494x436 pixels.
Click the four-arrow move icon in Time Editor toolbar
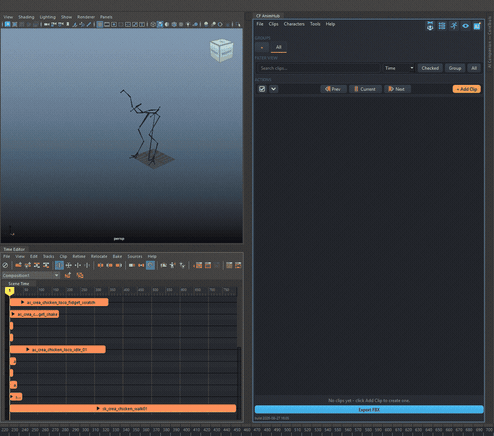point(69,265)
